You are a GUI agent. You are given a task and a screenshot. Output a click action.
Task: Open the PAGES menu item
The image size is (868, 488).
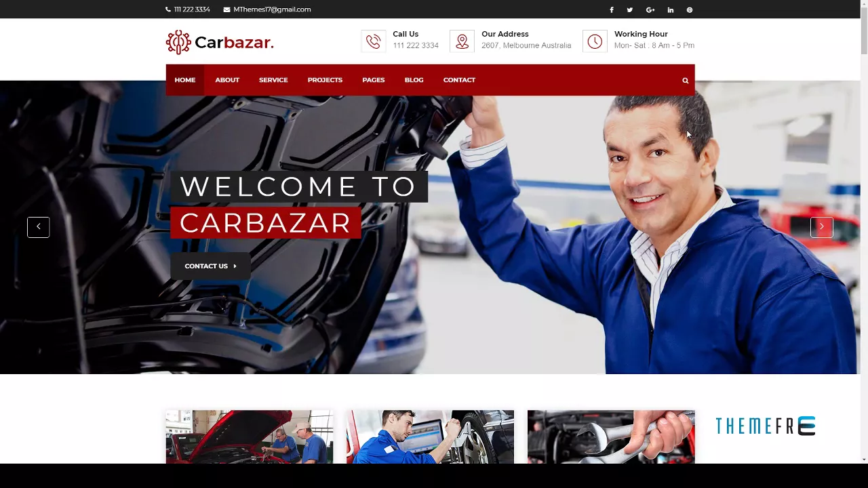click(x=373, y=80)
